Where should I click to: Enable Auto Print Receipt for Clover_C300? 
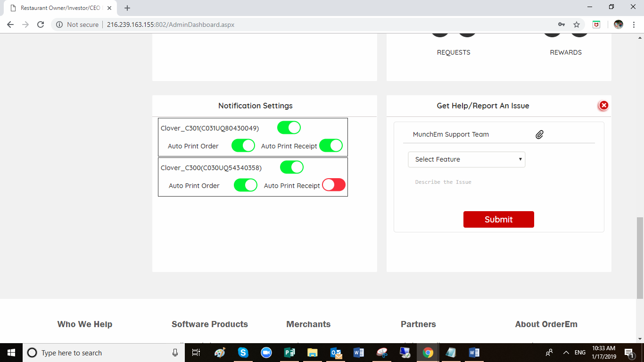333,185
